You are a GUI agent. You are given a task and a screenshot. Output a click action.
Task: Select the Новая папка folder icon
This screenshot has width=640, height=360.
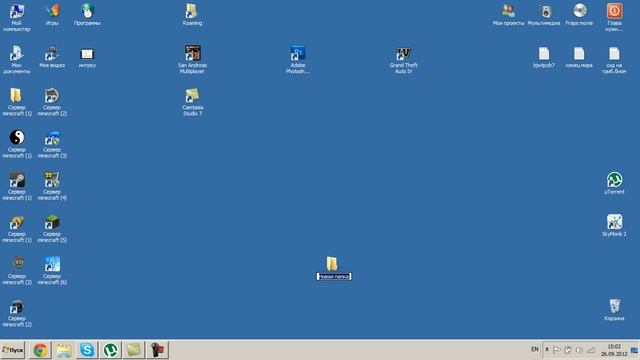pos(332,264)
